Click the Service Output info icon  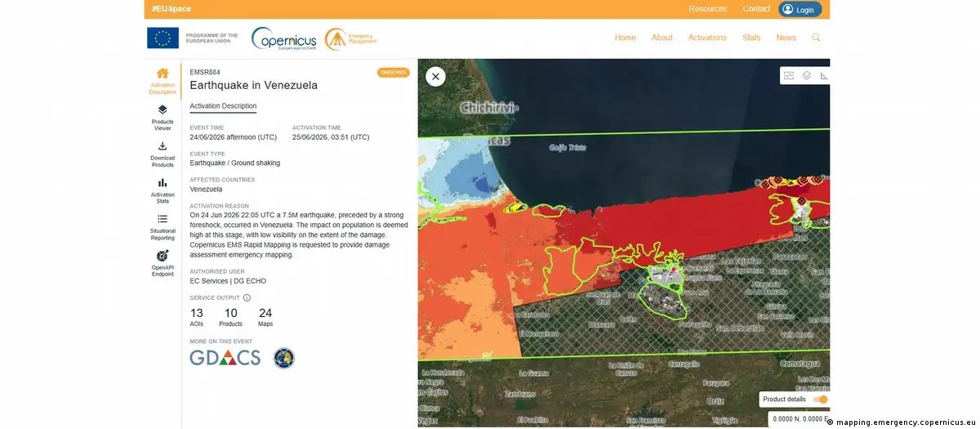click(x=247, y=298)
